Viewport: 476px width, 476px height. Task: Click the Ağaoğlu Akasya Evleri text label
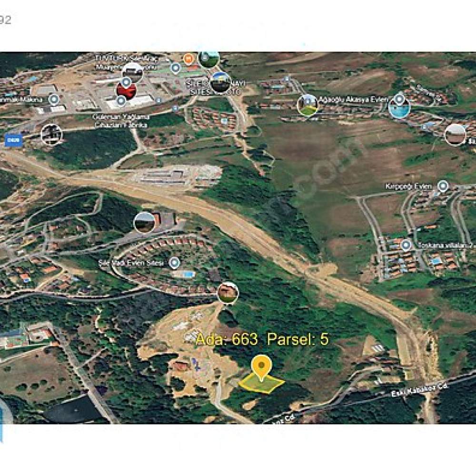353,99
